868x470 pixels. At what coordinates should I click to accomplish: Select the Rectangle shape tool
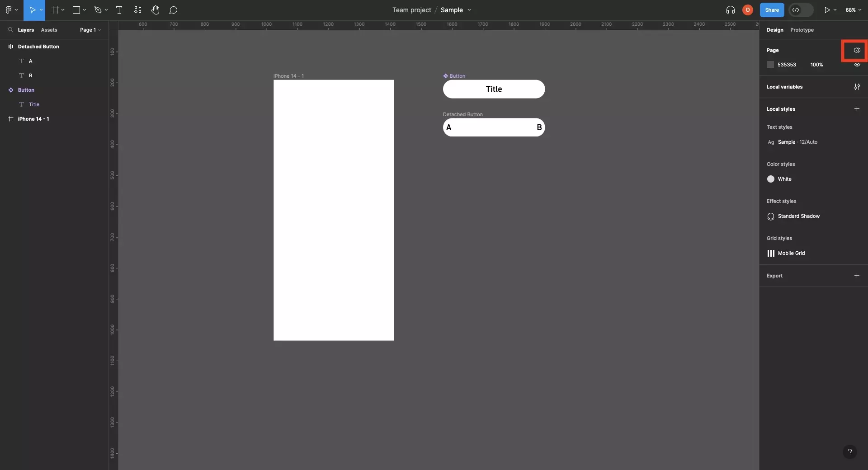click(x=76, y=10)
